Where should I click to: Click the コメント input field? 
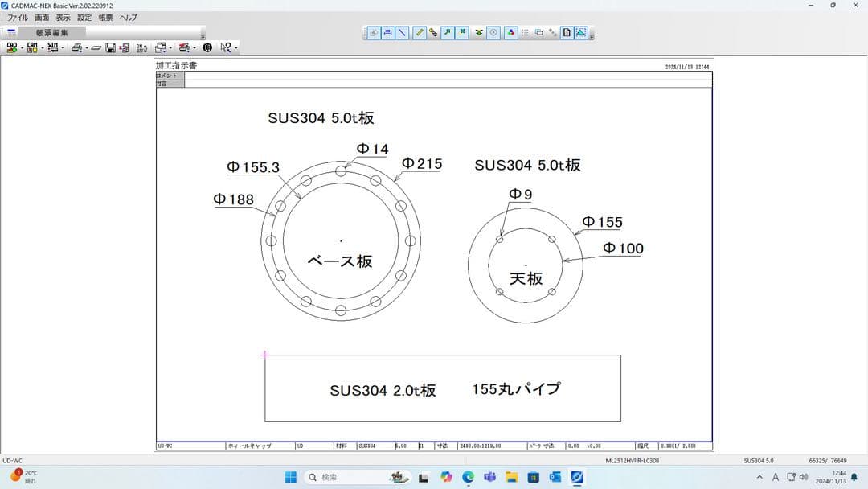click(448, 76)
